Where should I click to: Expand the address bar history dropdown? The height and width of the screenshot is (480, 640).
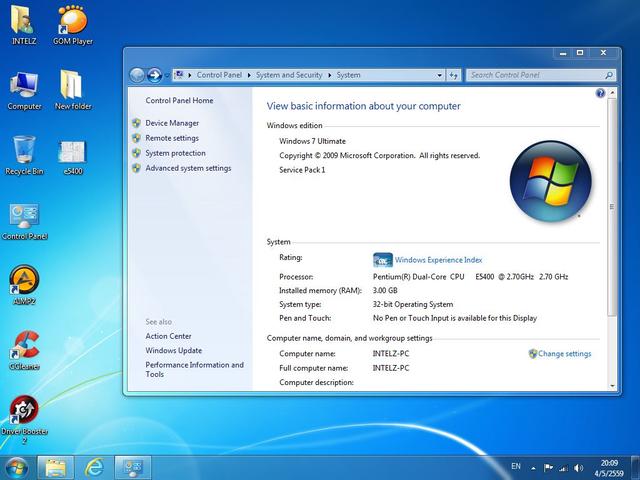tap(439, 75)
